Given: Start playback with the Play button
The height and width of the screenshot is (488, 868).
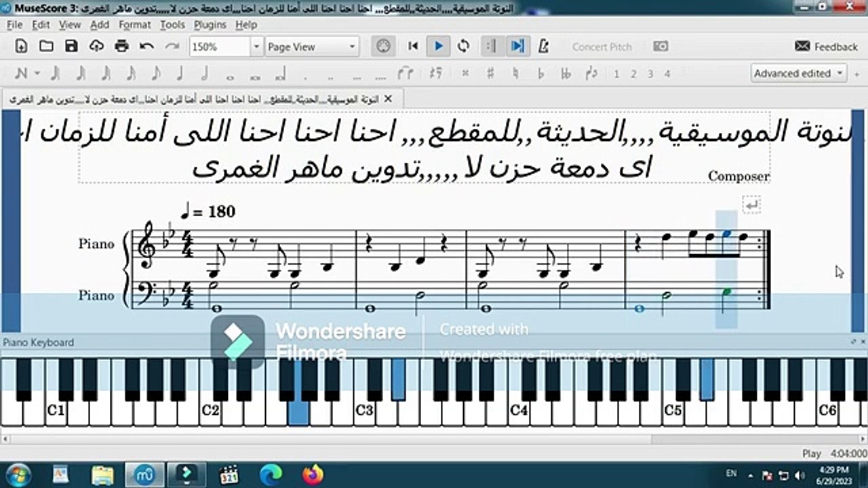Looking at the screenshot, I should click(438, 46).
